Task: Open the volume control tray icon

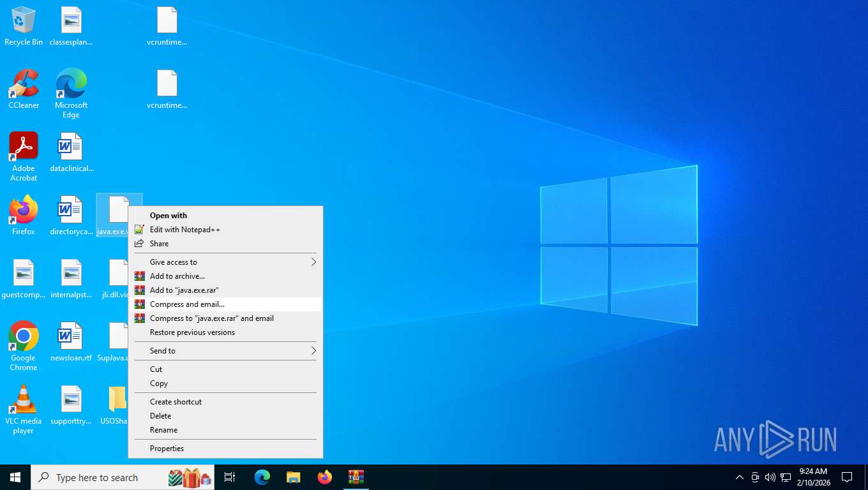Action: 770,477
